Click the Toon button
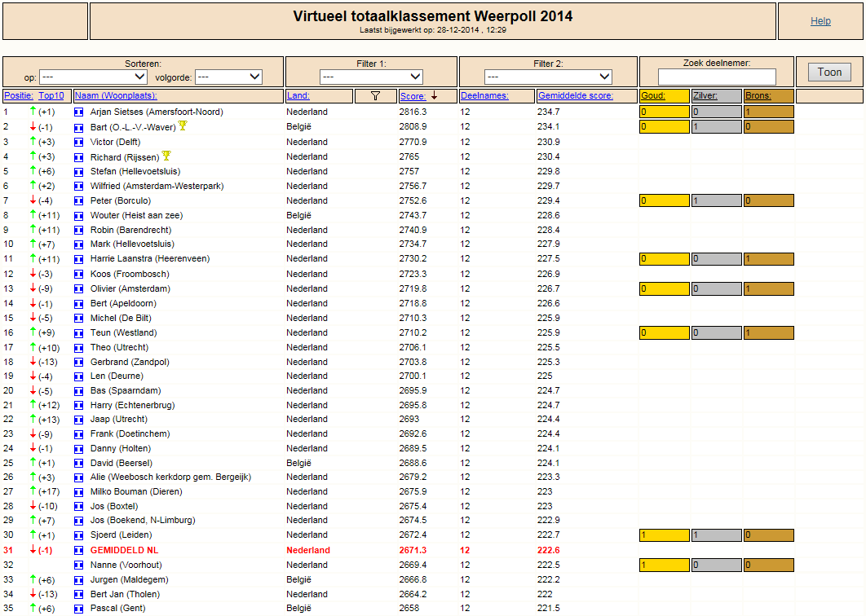Viewport: 866px width, 616px height. (x=829, y=72)
